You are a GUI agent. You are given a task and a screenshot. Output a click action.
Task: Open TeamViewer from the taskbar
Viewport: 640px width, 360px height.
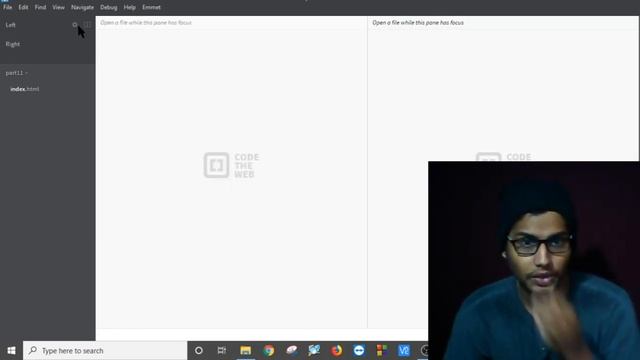pos(359,351)
